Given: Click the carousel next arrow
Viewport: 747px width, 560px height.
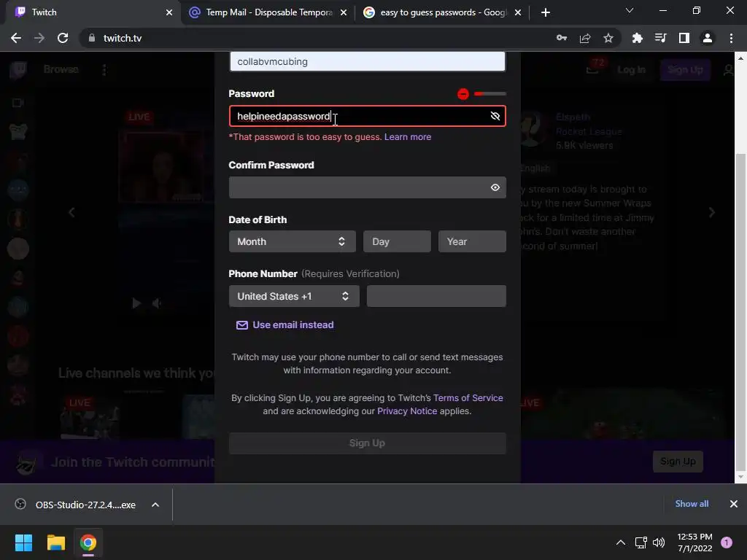Looking at the screenshot, I should (712, 212).
